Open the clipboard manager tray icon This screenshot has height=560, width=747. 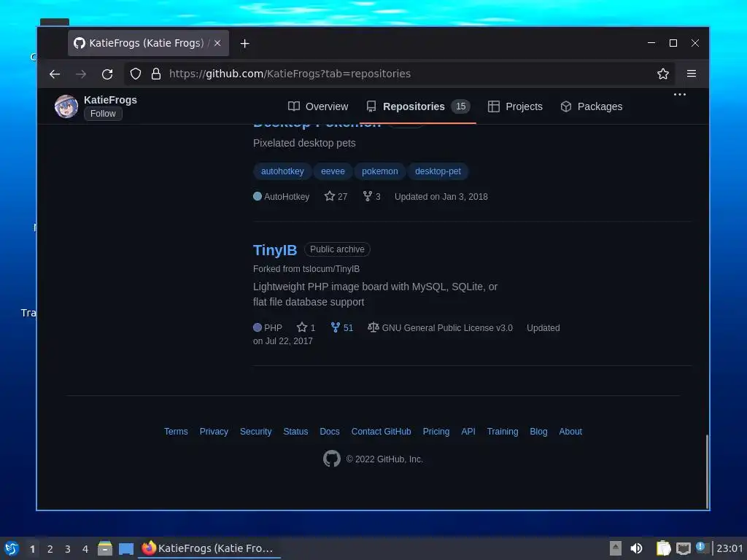(x=663, y=548)
